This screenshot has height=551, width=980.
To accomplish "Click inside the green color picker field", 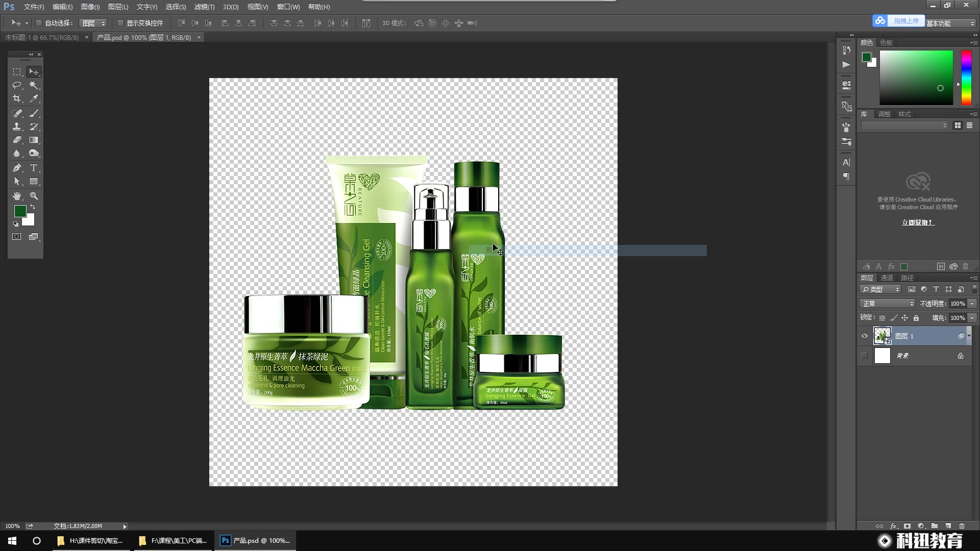I will point(916,78).
